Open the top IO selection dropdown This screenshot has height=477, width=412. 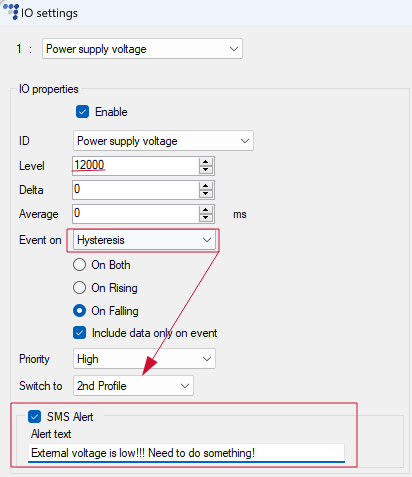142,49
